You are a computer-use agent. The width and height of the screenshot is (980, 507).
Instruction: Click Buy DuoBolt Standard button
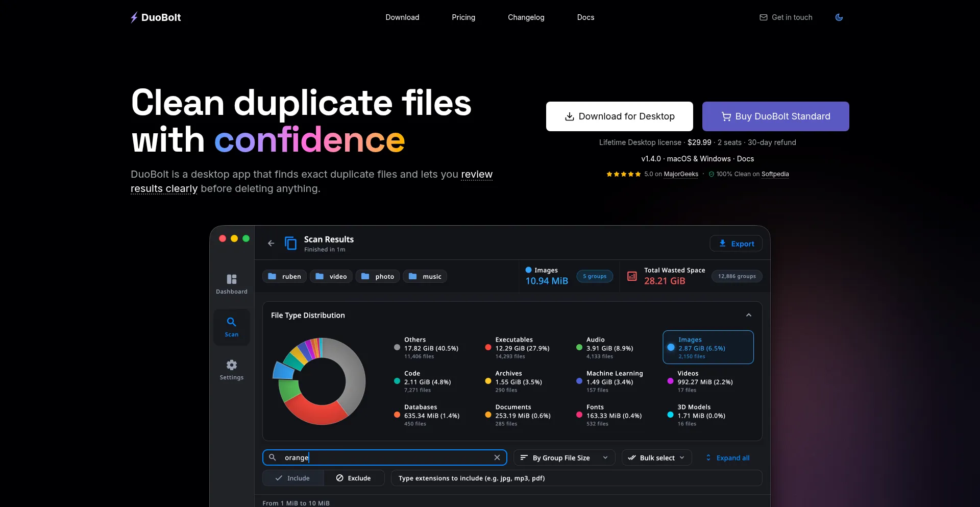(x=776, y=116)
